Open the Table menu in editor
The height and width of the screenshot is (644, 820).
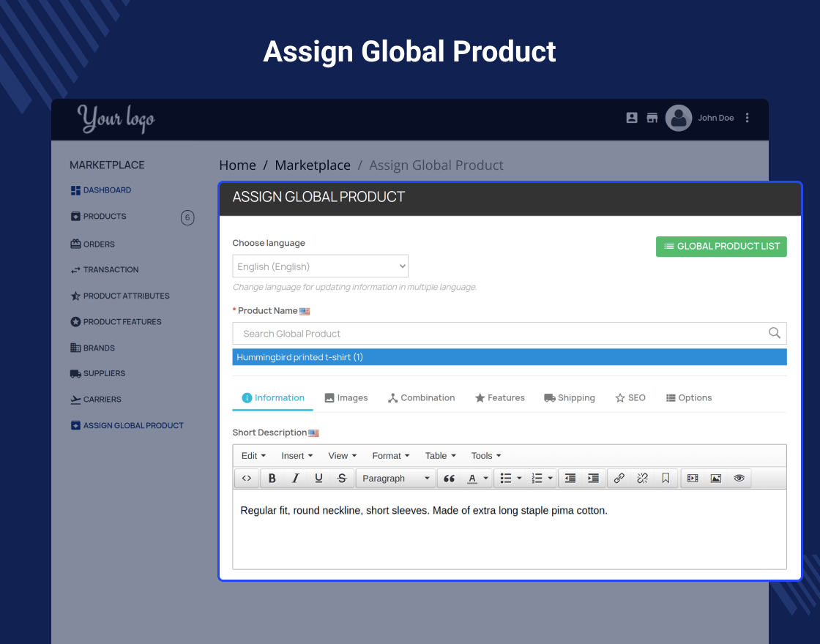440,456
